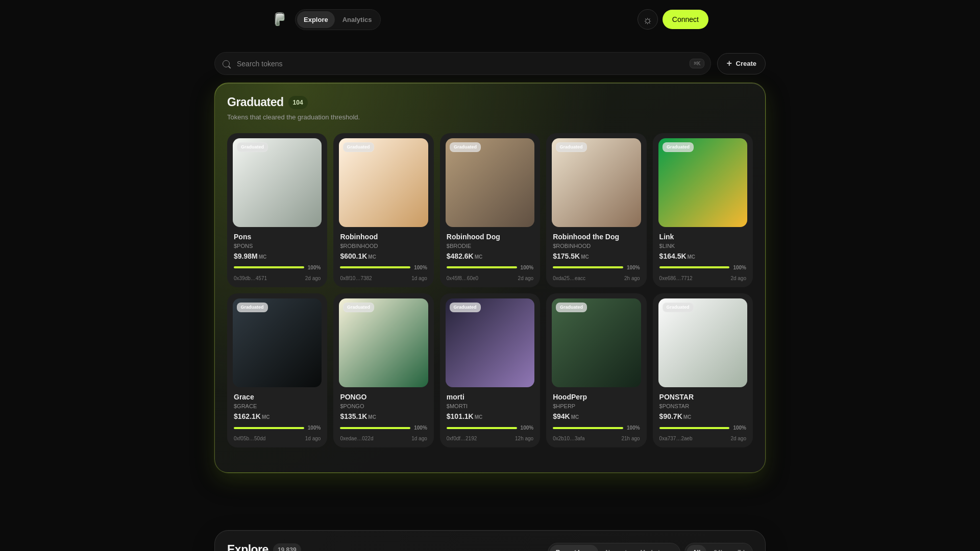Select the Link token name

[667, 237]
